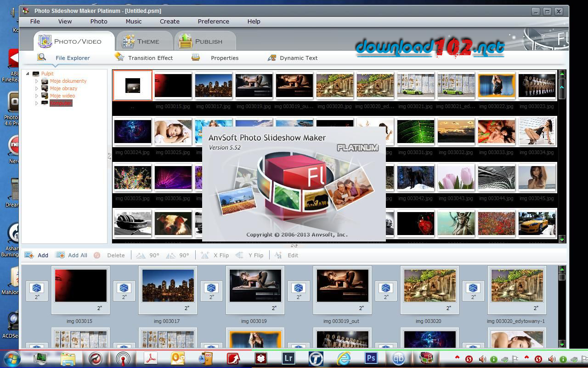Image resolution: width=588 pixels, height=368 pixels.
Task: Open the Transition Effect sub-tab
Action: pos(144,57)
